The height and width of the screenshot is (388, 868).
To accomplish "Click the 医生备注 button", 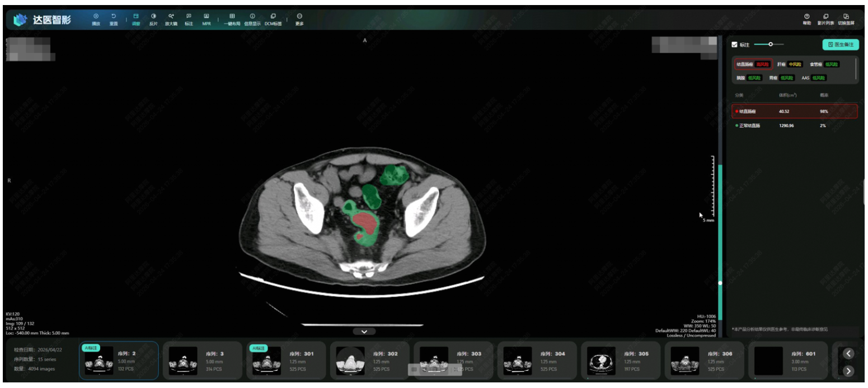I will click(x=840, y=44).
